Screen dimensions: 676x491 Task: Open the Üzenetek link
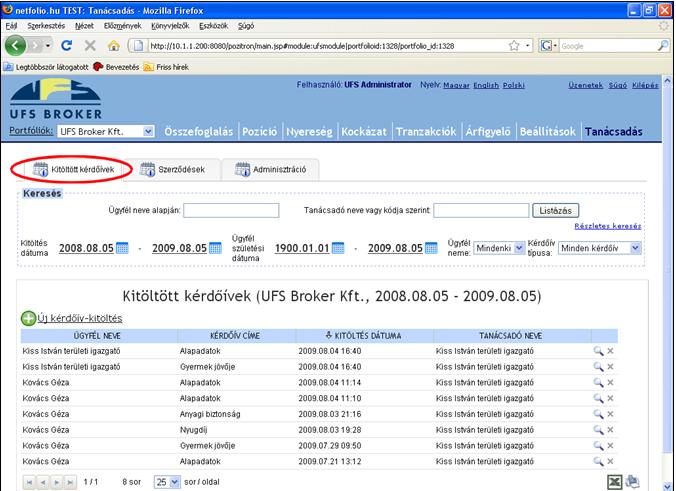coord(585,85)
